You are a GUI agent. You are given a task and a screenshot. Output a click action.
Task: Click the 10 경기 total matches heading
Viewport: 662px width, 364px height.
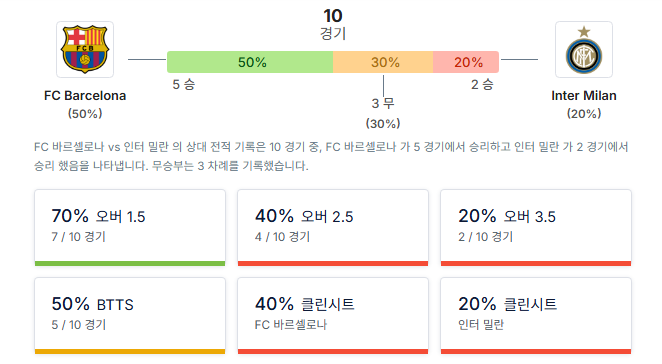333,24
